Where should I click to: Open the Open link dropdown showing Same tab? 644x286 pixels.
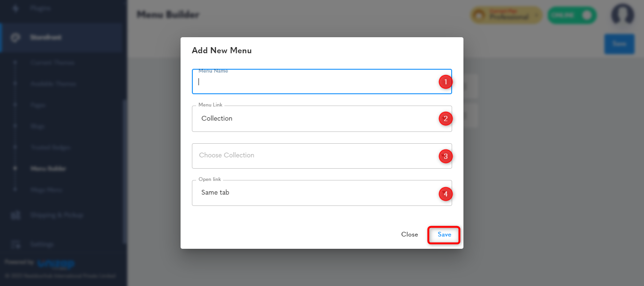coord(322,193)
